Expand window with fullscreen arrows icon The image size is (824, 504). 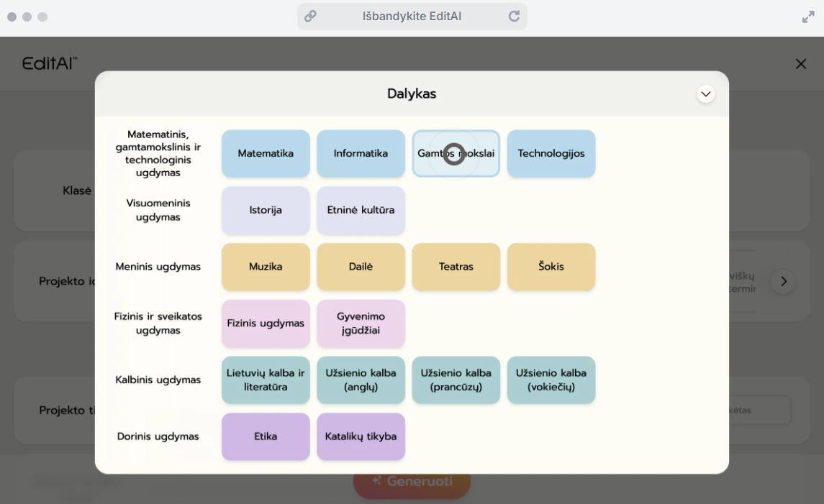pyautogui.click(x=807, y=17)
